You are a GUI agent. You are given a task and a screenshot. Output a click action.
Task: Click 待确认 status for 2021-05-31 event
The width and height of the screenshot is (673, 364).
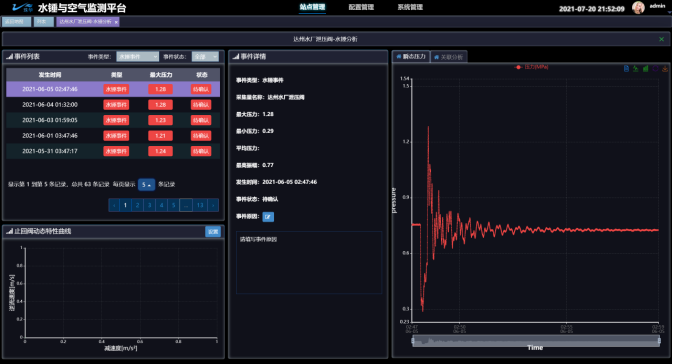click(x=201, y=151)
